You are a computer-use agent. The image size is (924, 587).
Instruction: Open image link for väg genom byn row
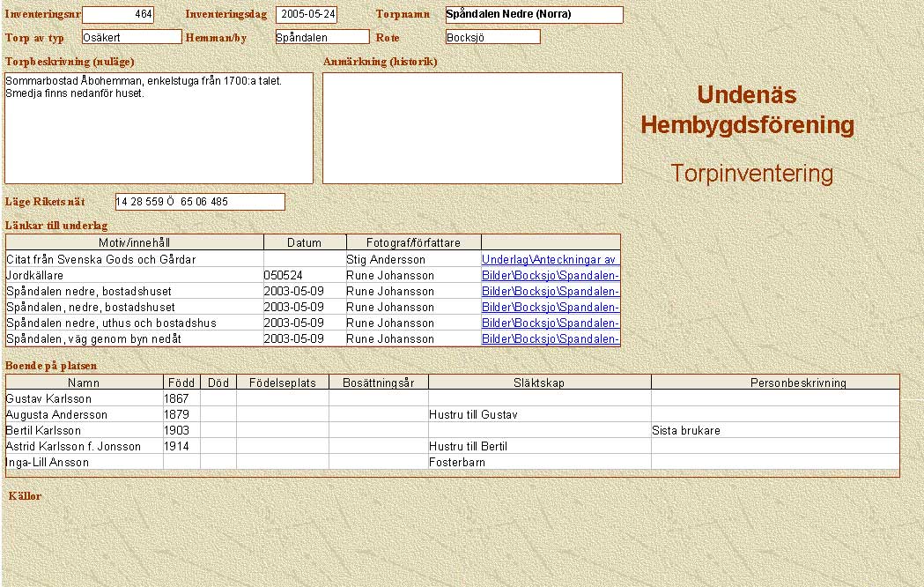pyautogui.click(x=550, y=339)
